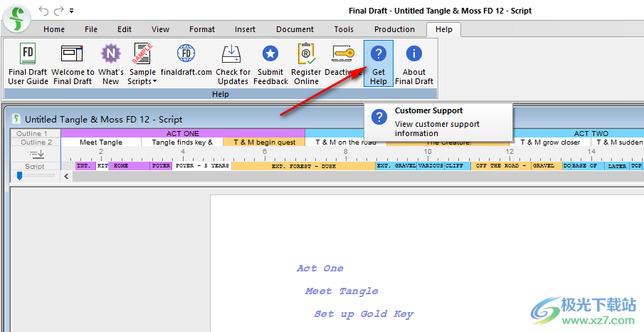Image resolution: width=644 pixels, height=332 pixels.
Task: Select the T & M begin quest beat
Action: pos(264,142)
